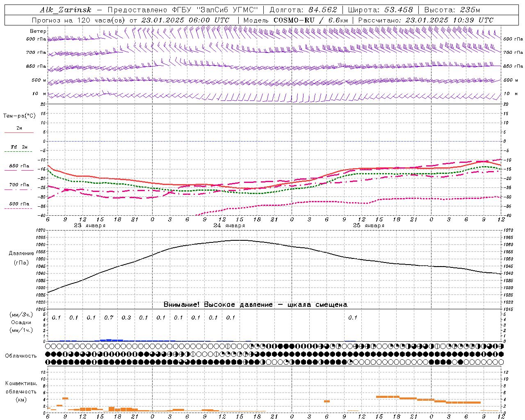Select the longitude value Долгота: 84.562
The image size is (525, 420).
point(303,10)
